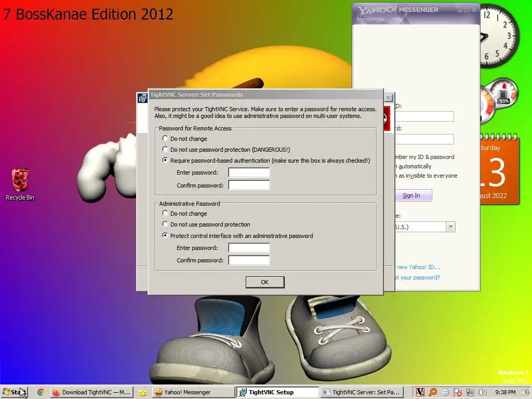Select 'Require password-based authentication' option
The height and width of the screenshot is (399, 532).
point(165,160)
